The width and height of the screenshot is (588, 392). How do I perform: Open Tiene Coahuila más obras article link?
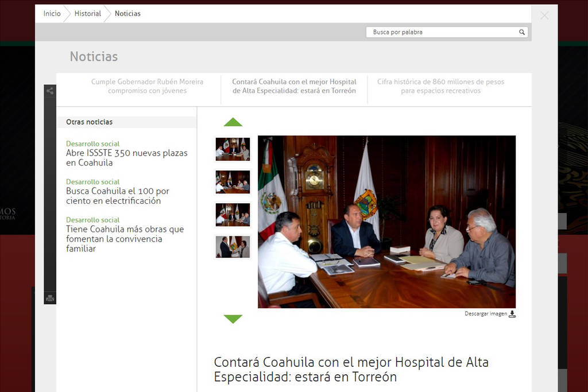tap(125, 239)
